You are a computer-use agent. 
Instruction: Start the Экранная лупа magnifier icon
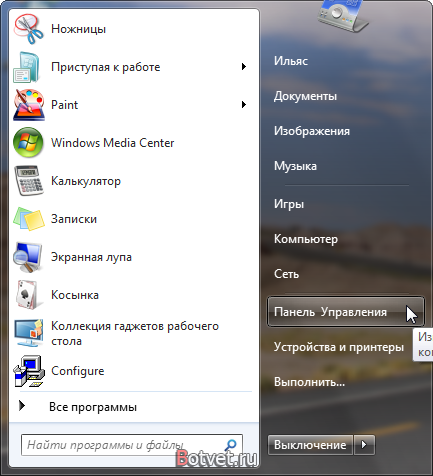point(28,257)
